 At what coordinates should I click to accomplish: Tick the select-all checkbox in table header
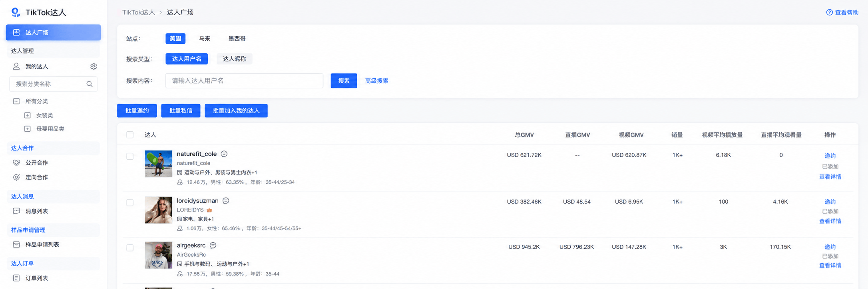(x=130, y=135)
